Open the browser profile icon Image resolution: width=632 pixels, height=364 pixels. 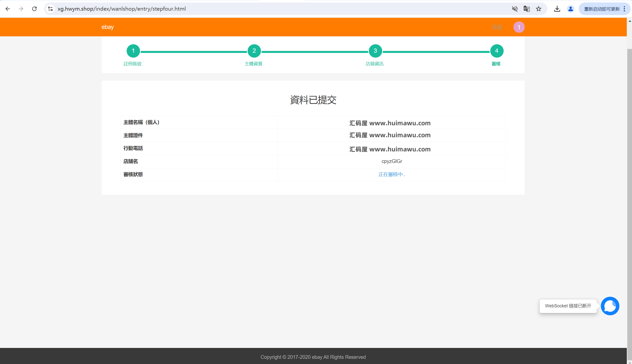click(x=570, y=9)
